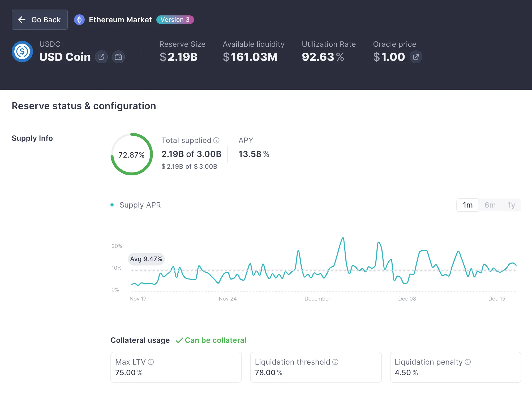Click the 2.19B of 3.00B supplied text
This screenshot has width=532, height=397.
191,154
